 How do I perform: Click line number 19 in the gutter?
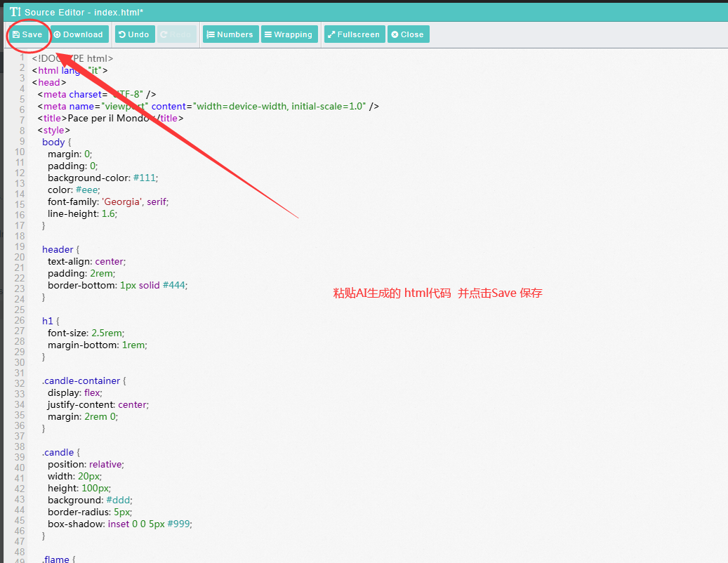pyautogui.click(x=20, y=248)
